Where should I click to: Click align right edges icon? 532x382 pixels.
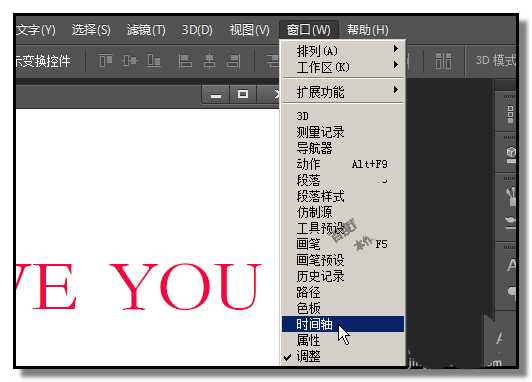tap(234, 61)
